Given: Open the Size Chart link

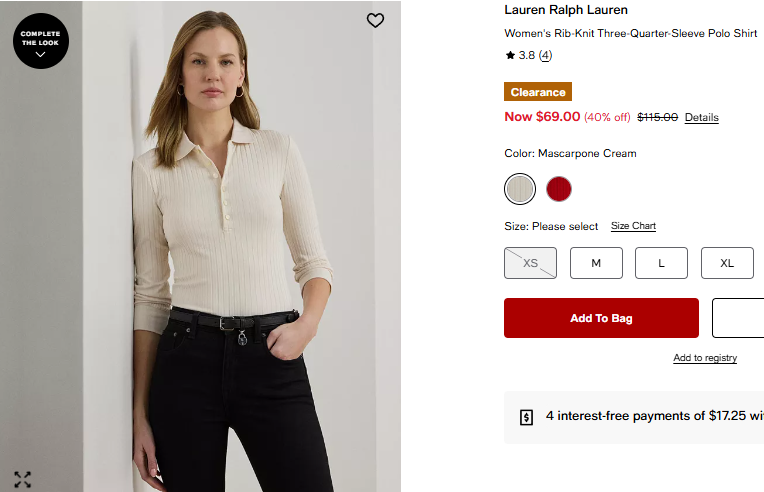Looking at the screenshot, I should pos(633,226).
